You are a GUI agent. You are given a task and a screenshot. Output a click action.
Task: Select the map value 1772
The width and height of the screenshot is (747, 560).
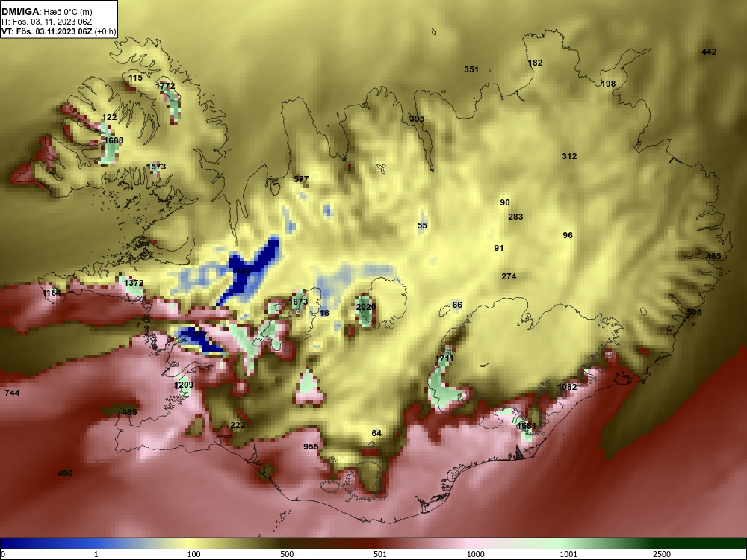coord(165,86)
